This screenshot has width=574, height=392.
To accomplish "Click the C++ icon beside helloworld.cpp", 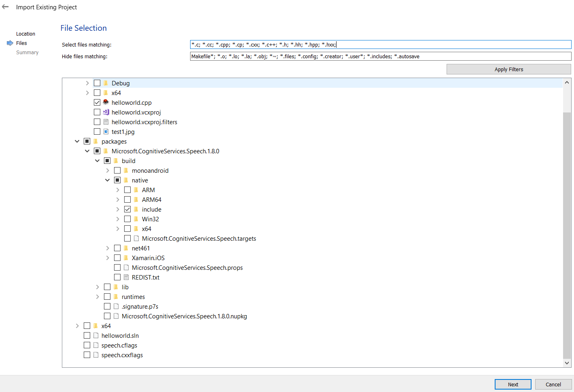I will [x=105, y=102].
